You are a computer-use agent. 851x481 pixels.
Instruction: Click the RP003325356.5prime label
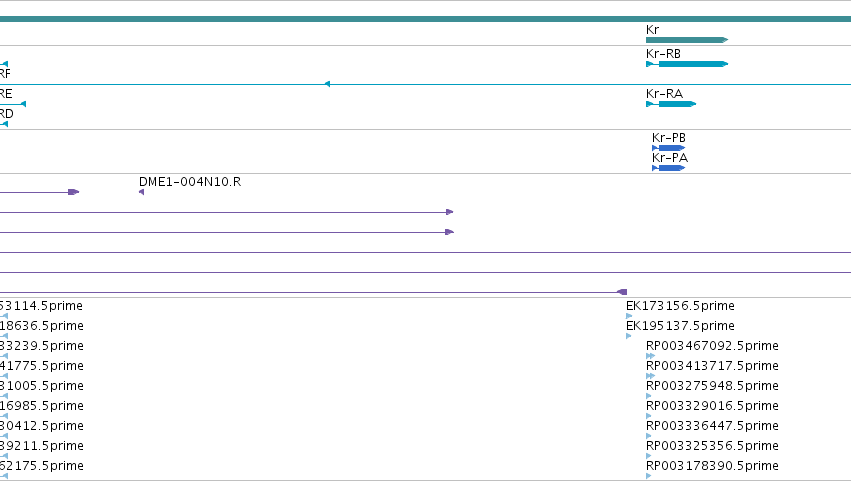[x=712, y=446]
